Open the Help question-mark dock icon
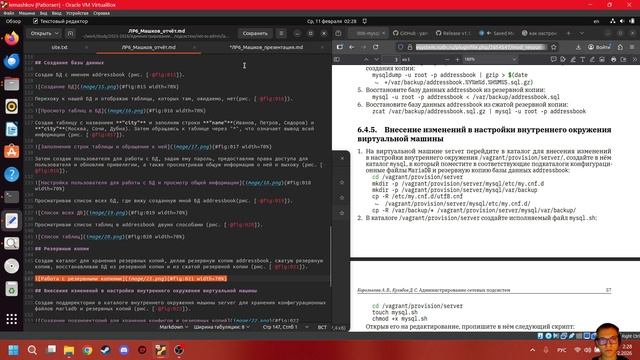 11,175
